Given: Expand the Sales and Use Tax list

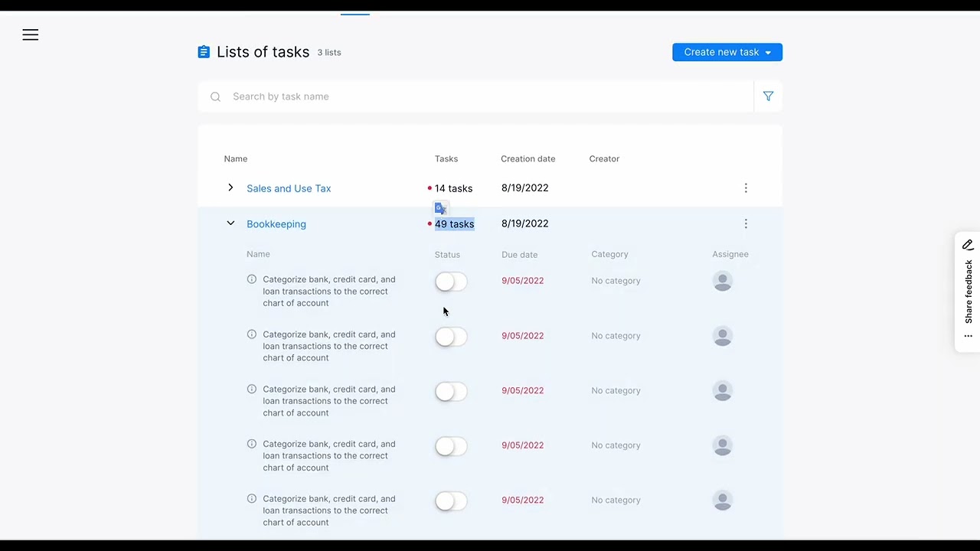Looking at the screenshot, I should (x=230, y=187).
